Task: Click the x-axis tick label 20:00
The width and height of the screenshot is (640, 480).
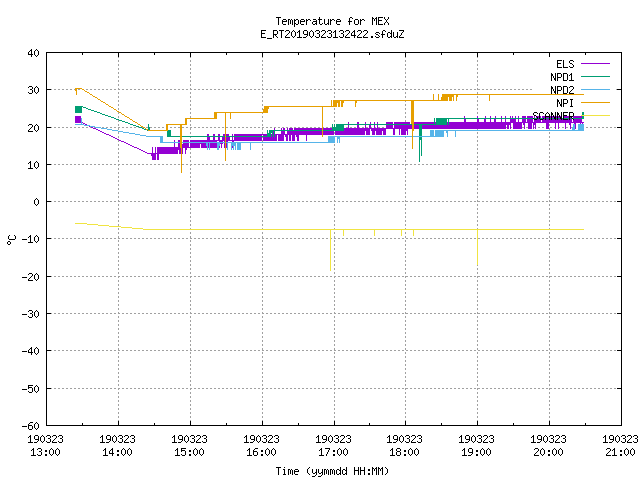Action: (548, 452)
